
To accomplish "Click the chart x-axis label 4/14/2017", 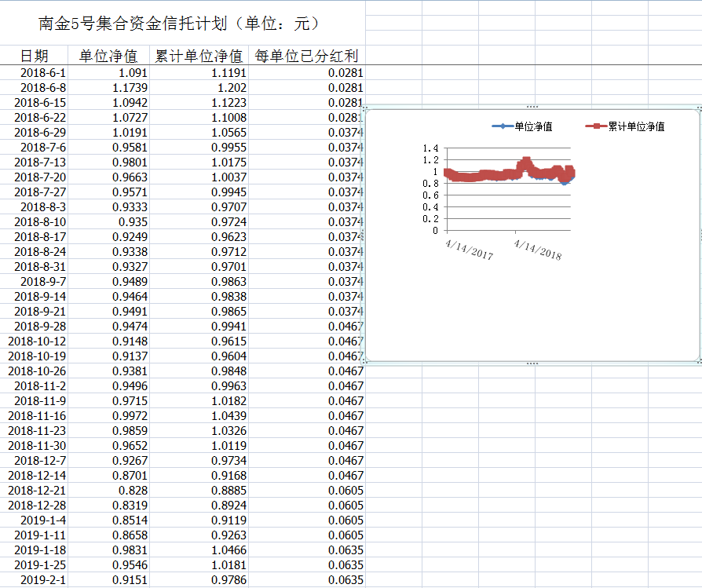I will click(470, 250).
